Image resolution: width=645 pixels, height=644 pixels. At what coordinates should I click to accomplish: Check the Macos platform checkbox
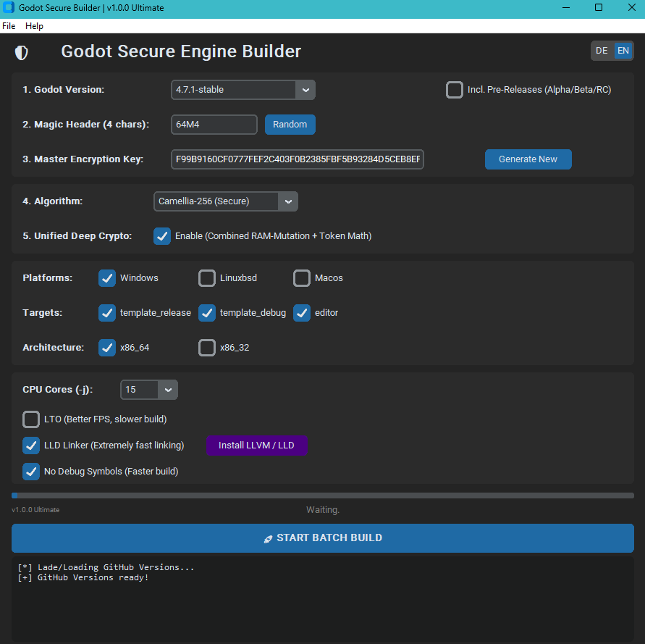point(302,278)
